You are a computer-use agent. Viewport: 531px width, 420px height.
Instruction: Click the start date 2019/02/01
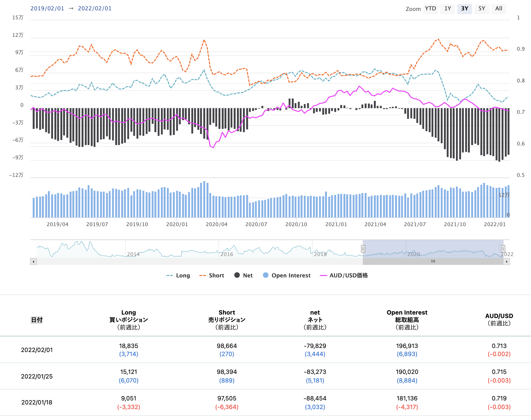pyautogui.click(x=47, y=8)
